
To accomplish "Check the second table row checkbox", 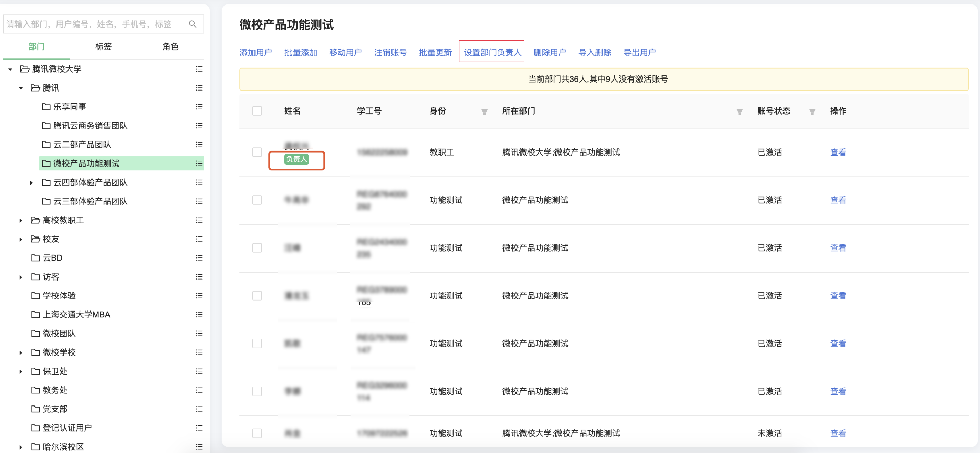I will pos(257,200).
